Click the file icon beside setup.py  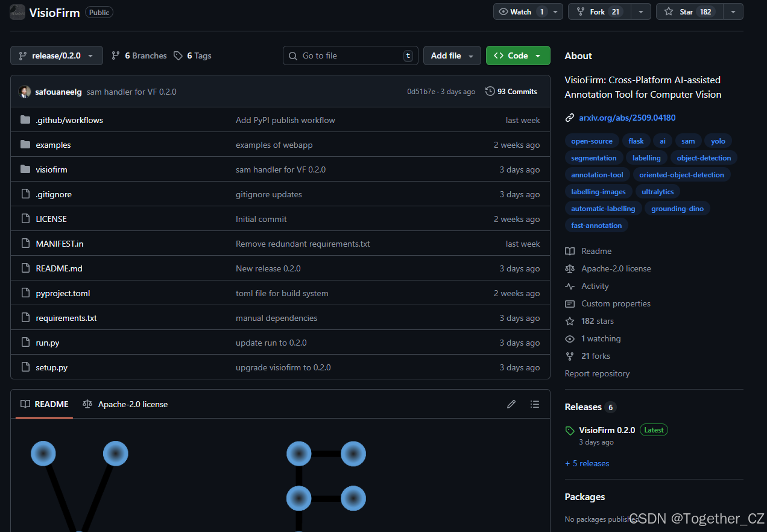[x=25, y=367]
